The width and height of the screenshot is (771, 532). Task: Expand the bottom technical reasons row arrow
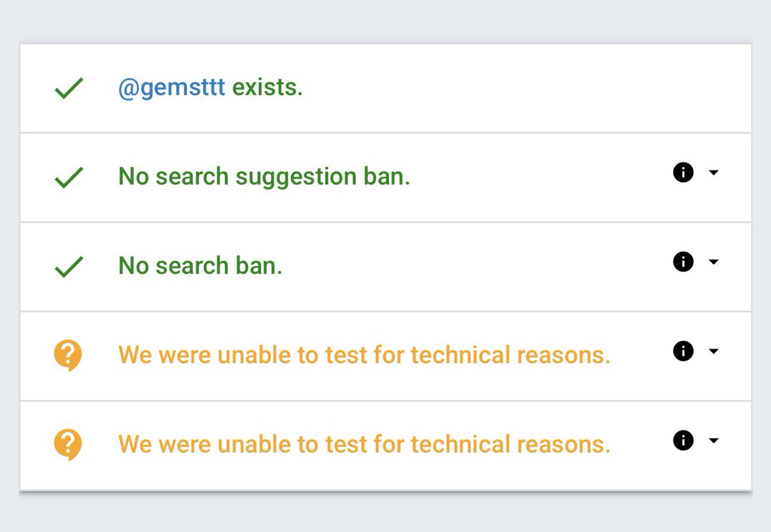point(713,441)
